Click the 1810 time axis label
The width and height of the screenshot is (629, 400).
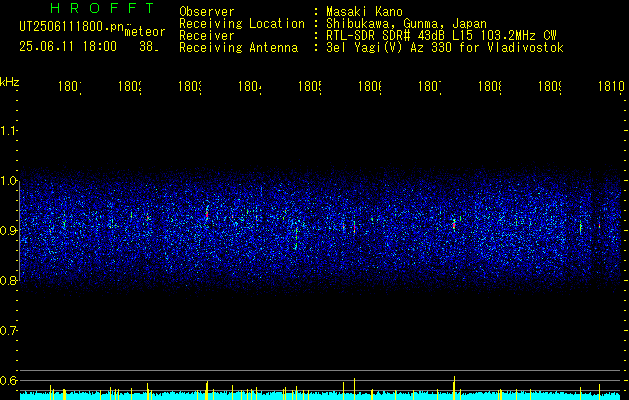pos(611,86)
